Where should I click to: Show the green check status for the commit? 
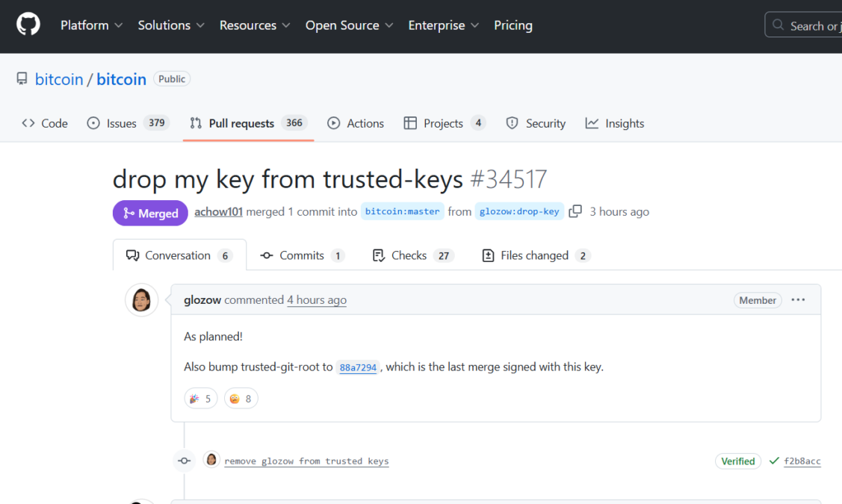click(774, 461)
